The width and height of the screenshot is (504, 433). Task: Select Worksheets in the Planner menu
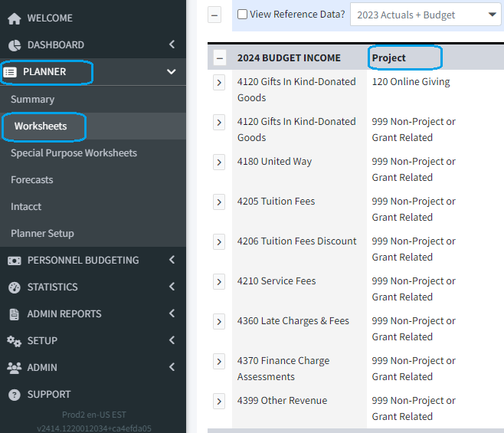pos(41,126)
